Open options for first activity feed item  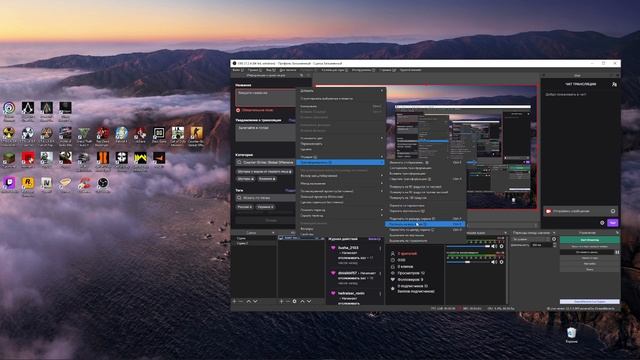point(380,248)
